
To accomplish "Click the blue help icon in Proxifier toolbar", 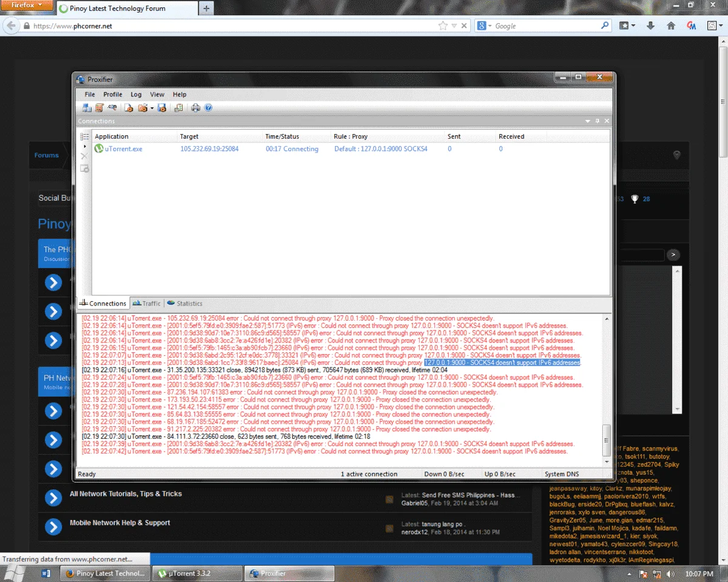I will (x=208, y=108).
